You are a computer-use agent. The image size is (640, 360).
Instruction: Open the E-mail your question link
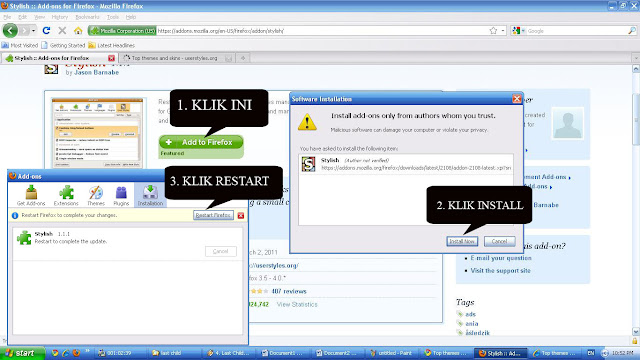click(501, 258)
